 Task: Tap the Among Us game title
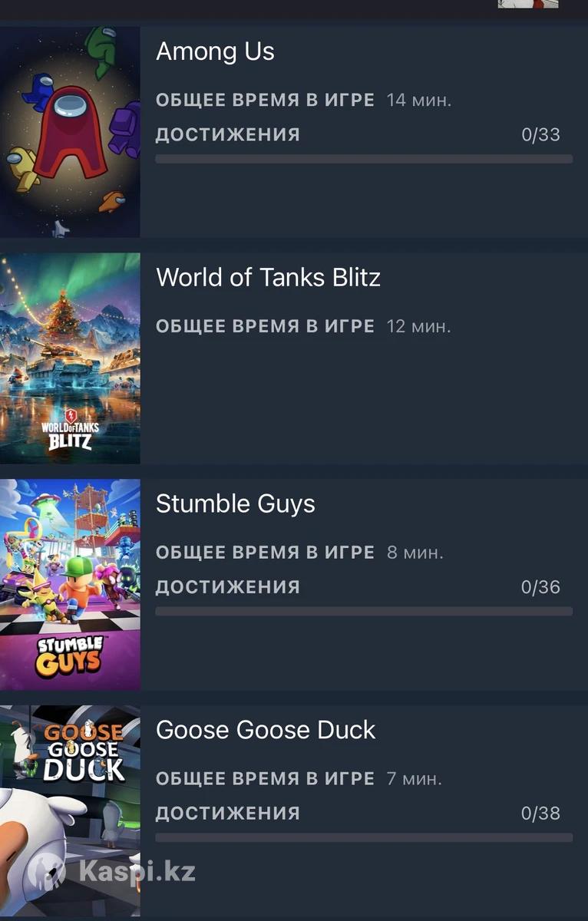point(215,51)
